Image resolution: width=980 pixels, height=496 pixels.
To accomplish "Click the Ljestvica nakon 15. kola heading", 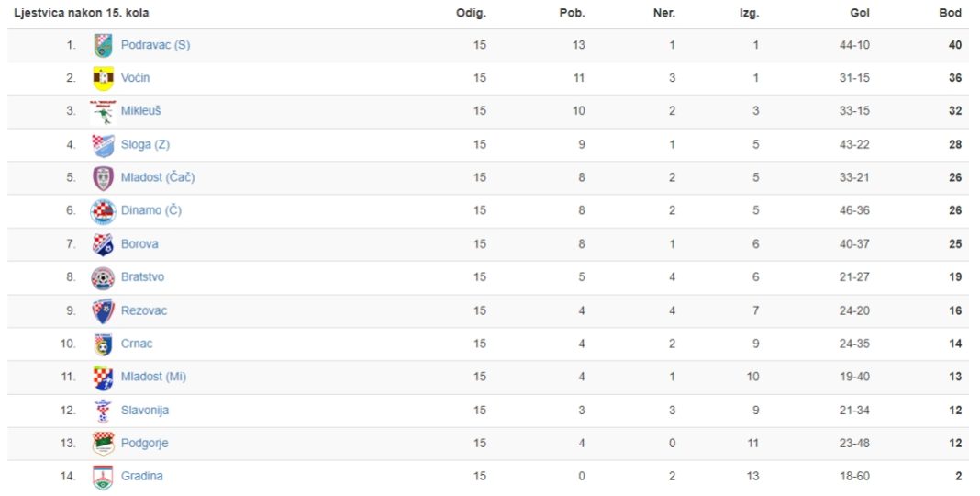I will [x=82, y=13].
